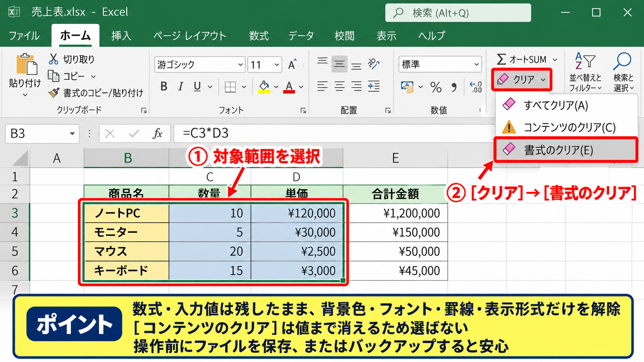Click the Cut scissors icon
Image resolution: width=644 pixels, height=362 pixels.
pos(54,59)
